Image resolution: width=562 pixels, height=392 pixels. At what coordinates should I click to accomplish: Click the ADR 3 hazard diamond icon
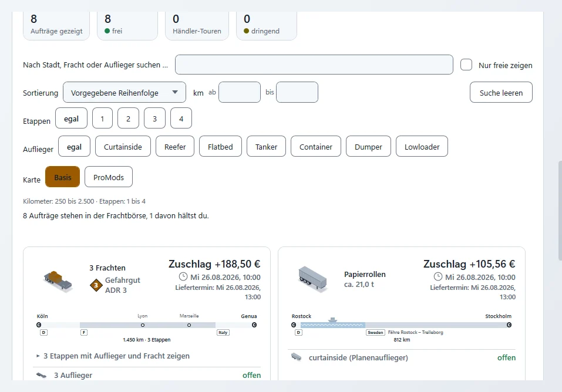(96, 285)
